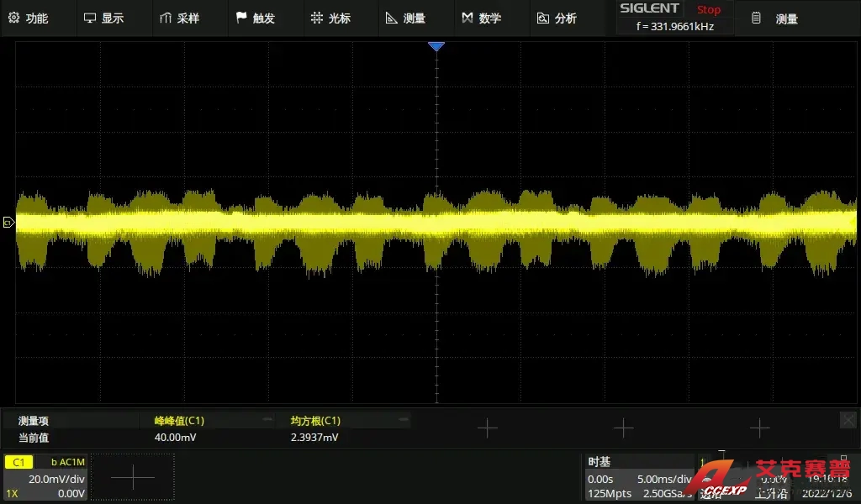Image resolution: width=861 pixels, height=504 pixels.
Task: Open the 数学 math menu
Action: pos(481,18)
